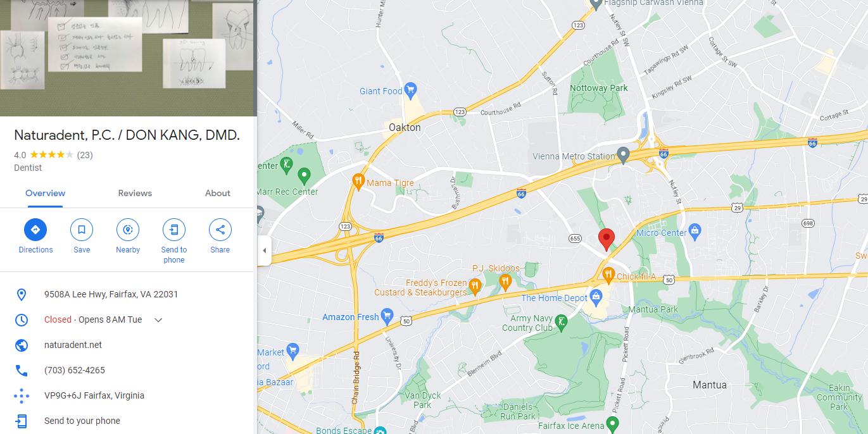The width and height of the screenshot is (868, 434).
Task: Open the About tab
Action: coord(218,193)
